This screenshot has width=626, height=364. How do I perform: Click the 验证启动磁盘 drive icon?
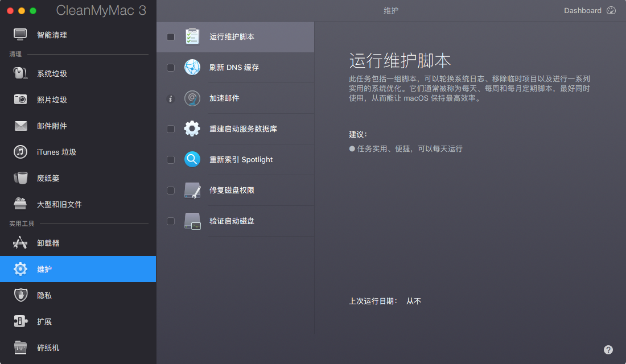pos(192,221)
